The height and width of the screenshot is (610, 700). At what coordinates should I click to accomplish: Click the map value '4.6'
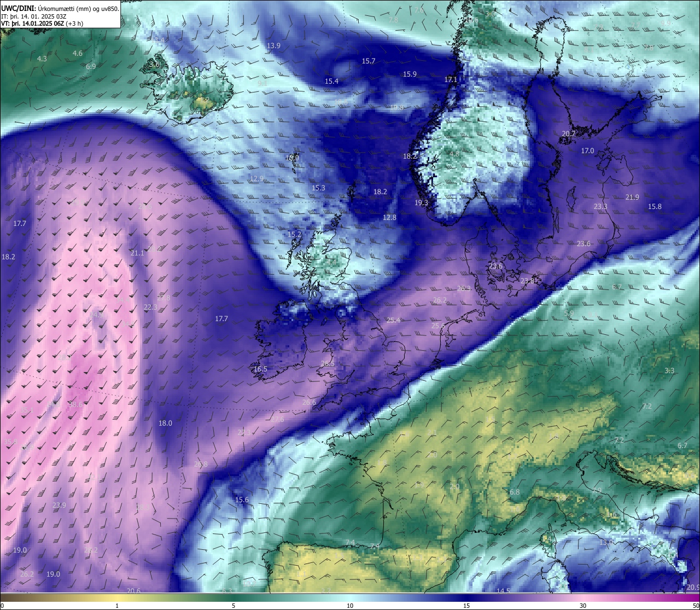click(78, 53)
